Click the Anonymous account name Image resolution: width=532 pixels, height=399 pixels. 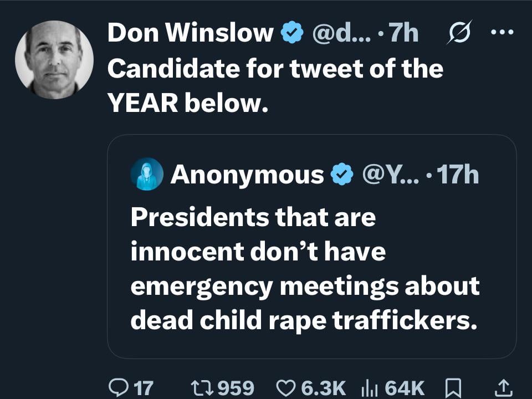point(247,175)
